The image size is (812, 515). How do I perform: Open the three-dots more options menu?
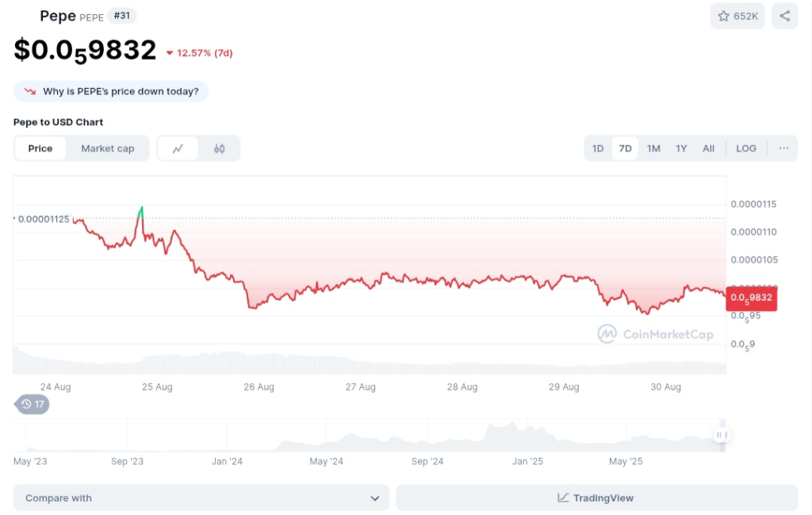pos(783,148)
